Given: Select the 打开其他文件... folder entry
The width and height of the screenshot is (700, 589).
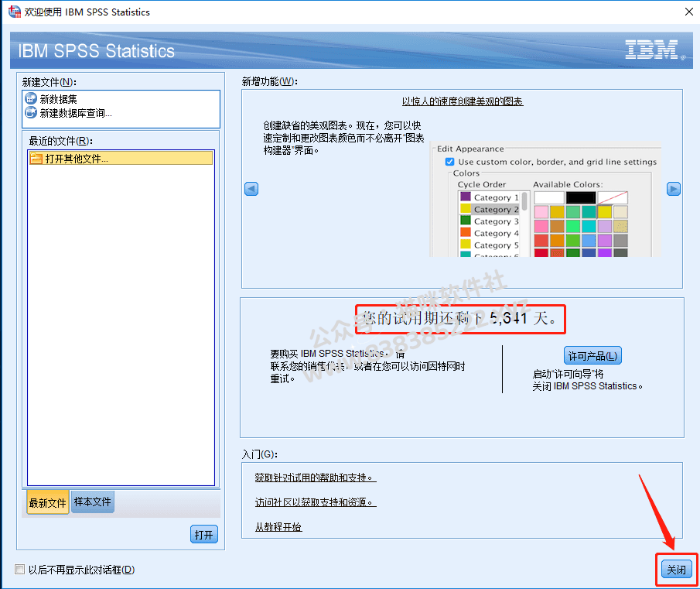Looking at the screenshot, I should click(121, 158).
